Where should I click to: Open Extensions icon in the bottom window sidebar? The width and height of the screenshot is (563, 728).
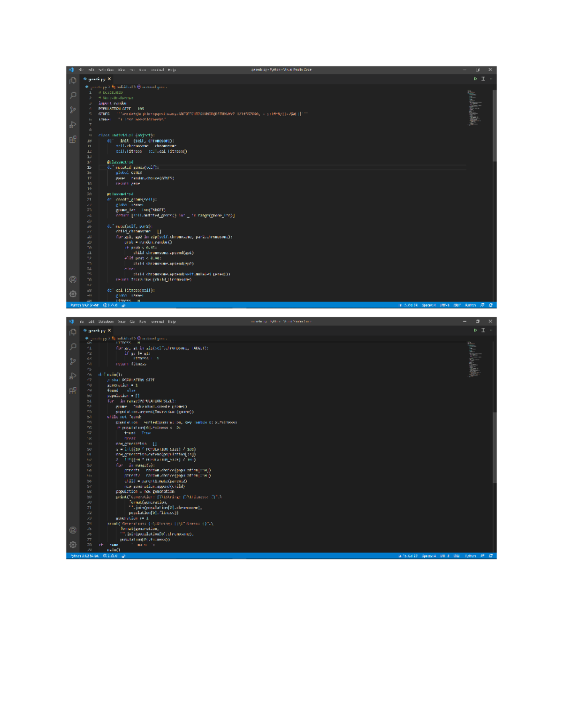tap(73, 390)
